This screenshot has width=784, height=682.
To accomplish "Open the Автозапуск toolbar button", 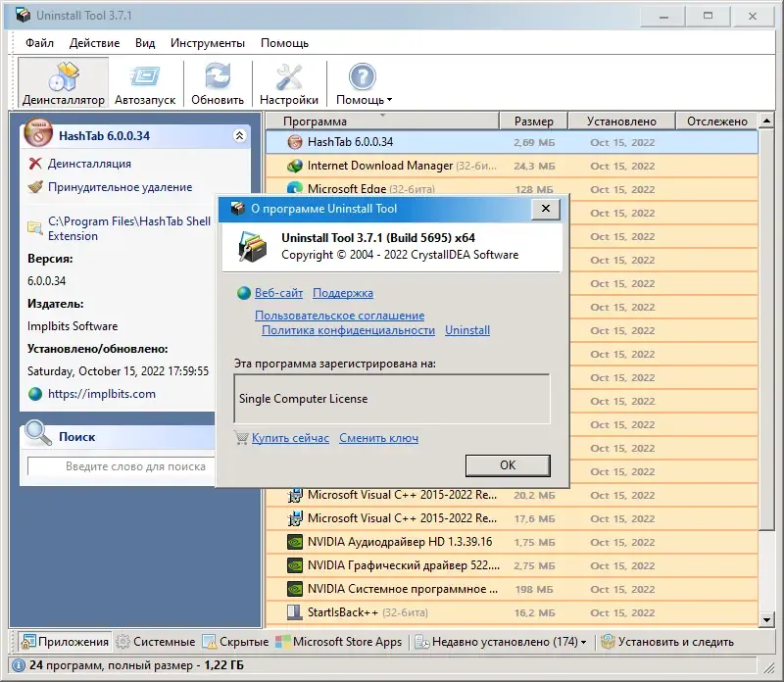I will tap(145, 83).
